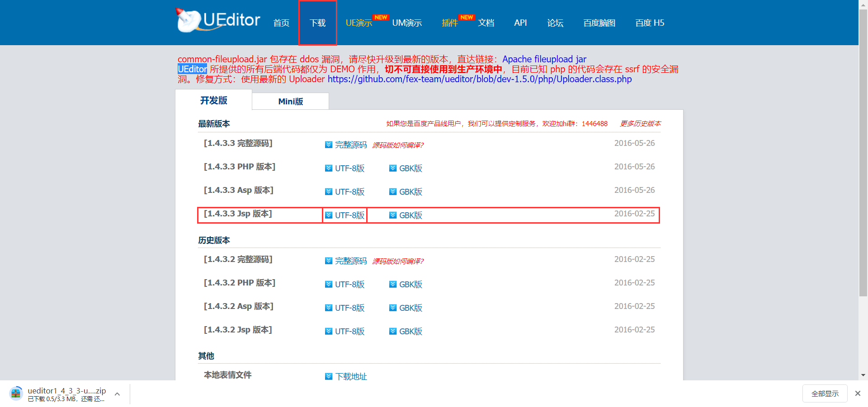Click the UEditor logo in the header
Viewport: 868px width, 407px height.
pos(218,20)
